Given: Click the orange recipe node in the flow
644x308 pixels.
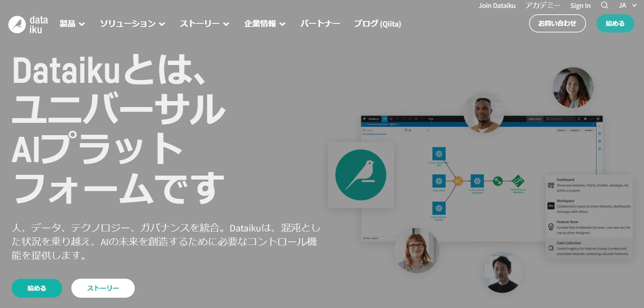Looking at the screenshot, I should coord(458,181).
